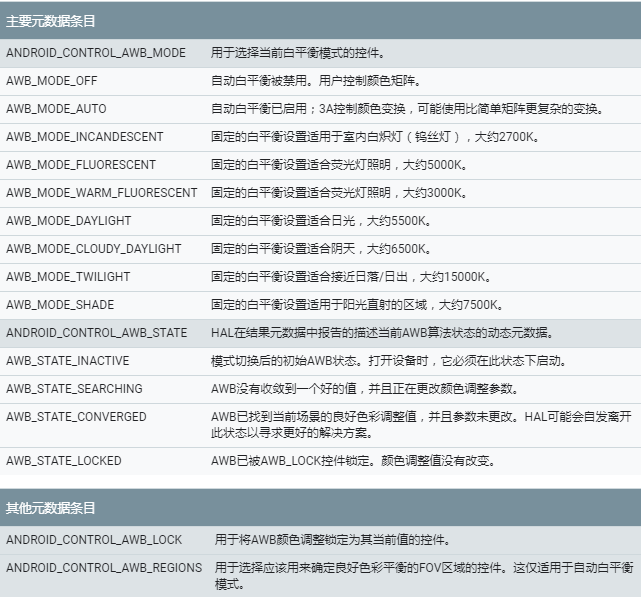
Task: Select the AWB_STATE_SEARCHING cell
Action: click(x=74, y=388)
